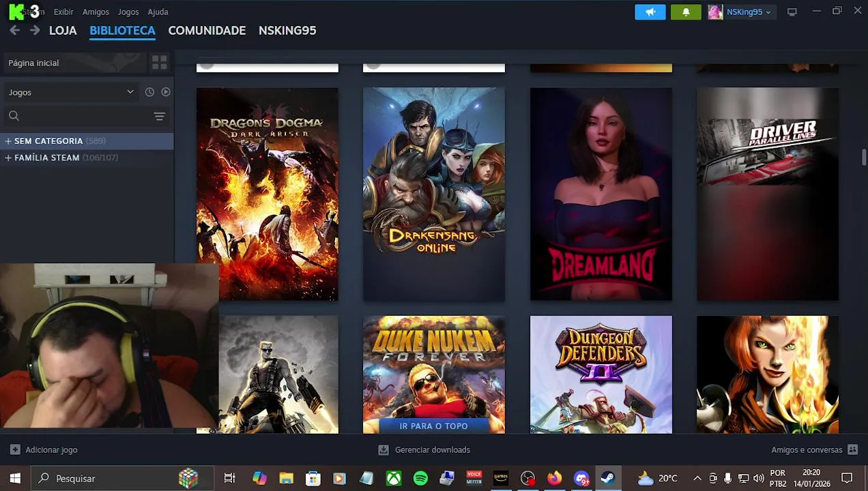The image size is (868, 491).
Task: Show hidden system tray icons
Action: (697, 479)
